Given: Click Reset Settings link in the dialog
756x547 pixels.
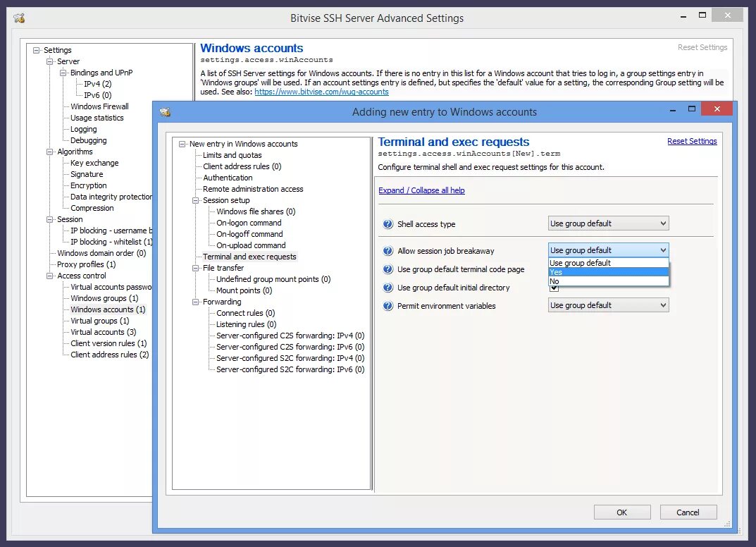Looking at the screenshot, I should 692,141.
